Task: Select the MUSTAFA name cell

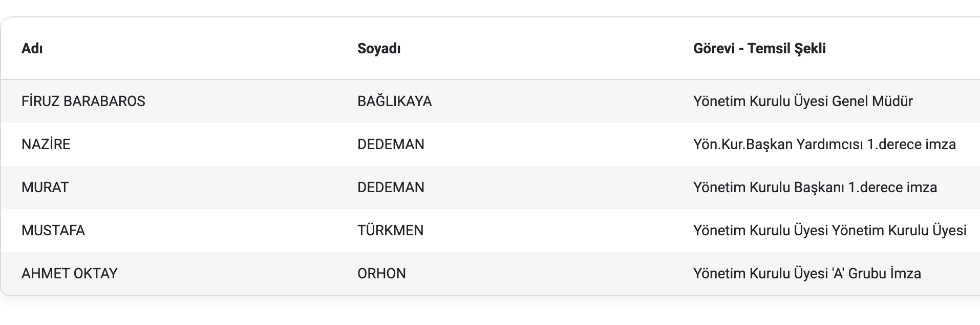Action: pyautogui.click(x=53, y=230)
